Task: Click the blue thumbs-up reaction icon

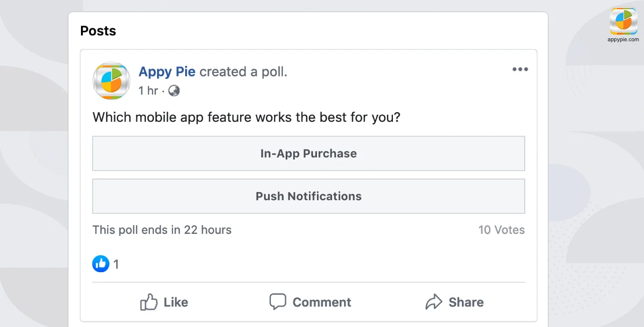Action: [101, 264]
